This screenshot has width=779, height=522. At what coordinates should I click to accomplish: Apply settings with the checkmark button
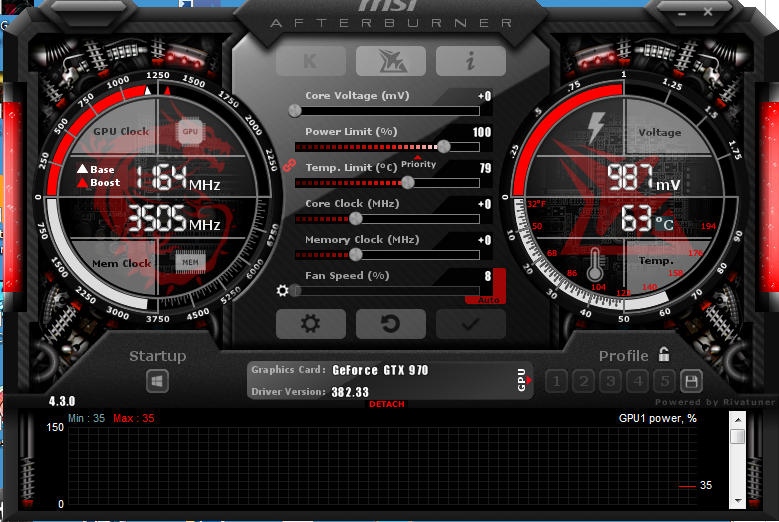[x=470, y=324]
